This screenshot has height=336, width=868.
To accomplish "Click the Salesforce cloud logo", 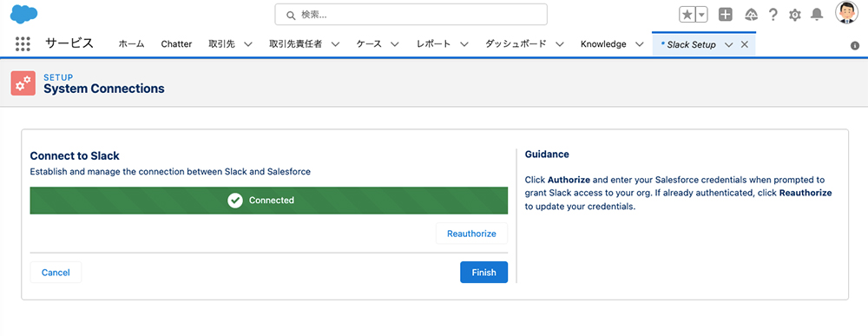I will pyautogui.click(x=23, y=14).
